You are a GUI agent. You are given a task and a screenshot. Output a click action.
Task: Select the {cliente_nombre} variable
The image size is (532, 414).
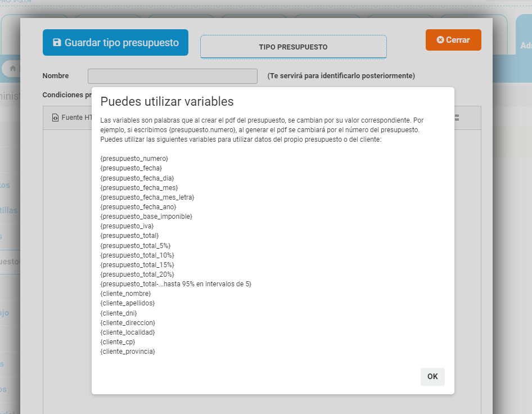125,293
